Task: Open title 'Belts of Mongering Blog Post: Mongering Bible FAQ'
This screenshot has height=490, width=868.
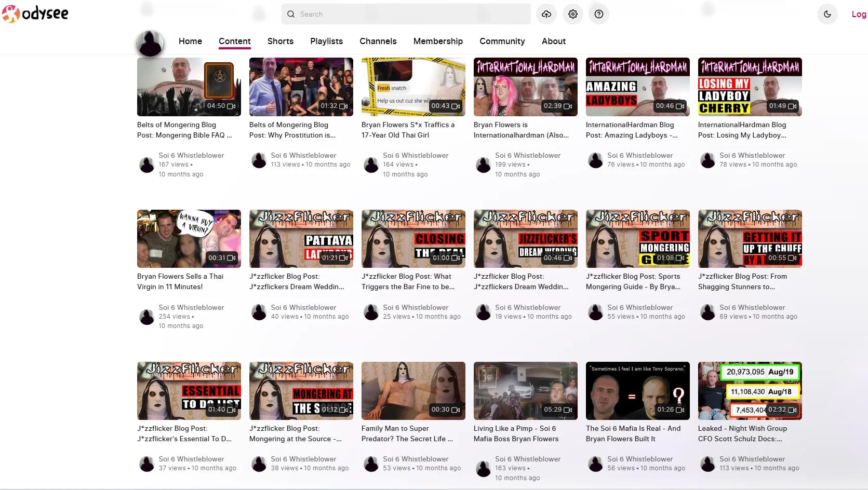Action: tap(184, 130)
